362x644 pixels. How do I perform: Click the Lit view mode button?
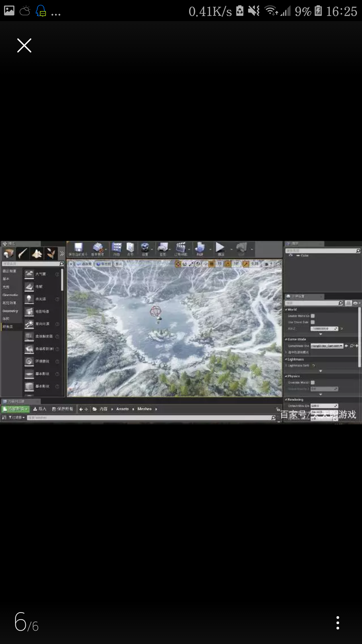click(x=104, y=264)
